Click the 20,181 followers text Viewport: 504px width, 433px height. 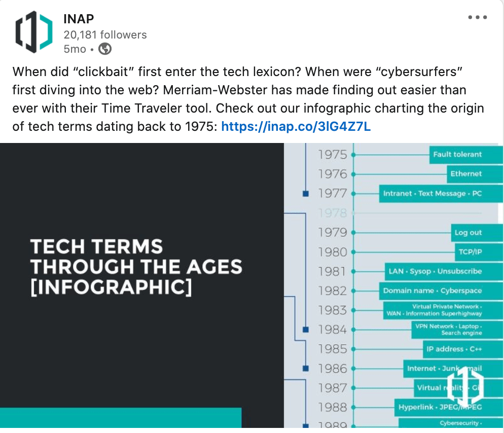click(x=105, y=35)
